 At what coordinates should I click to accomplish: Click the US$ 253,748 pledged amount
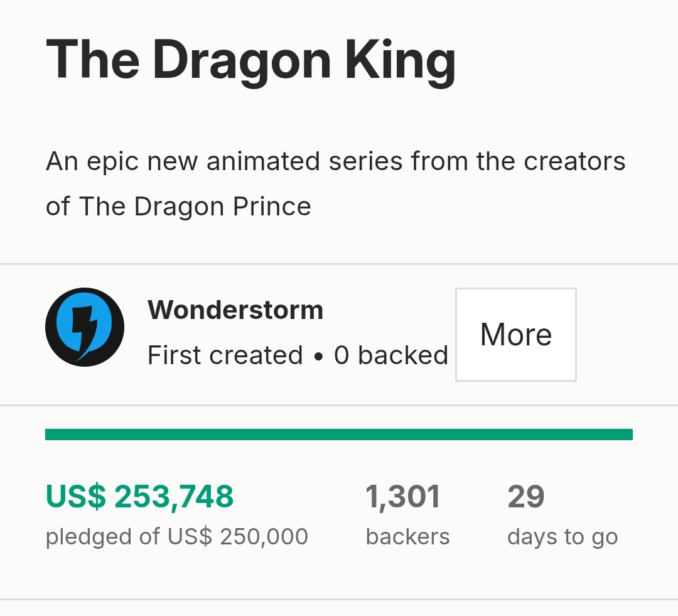click(x=139, y=497)
